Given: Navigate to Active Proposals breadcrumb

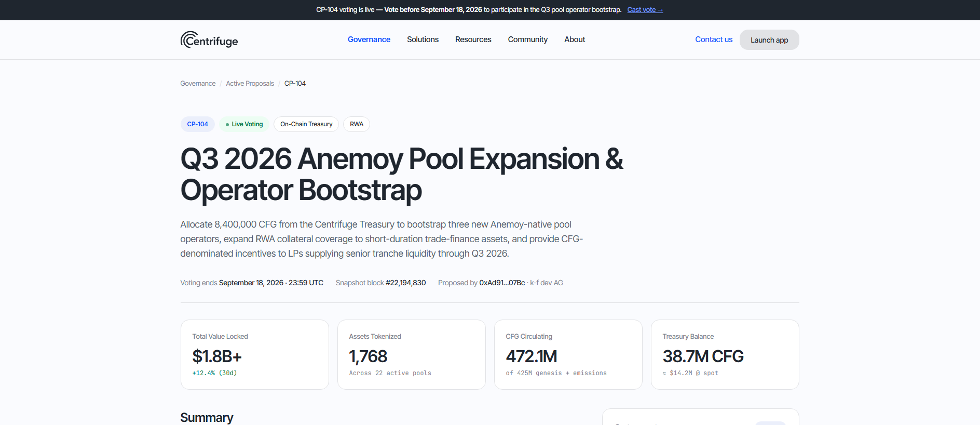Looking at the screenshot, I should tap(250, 84).
